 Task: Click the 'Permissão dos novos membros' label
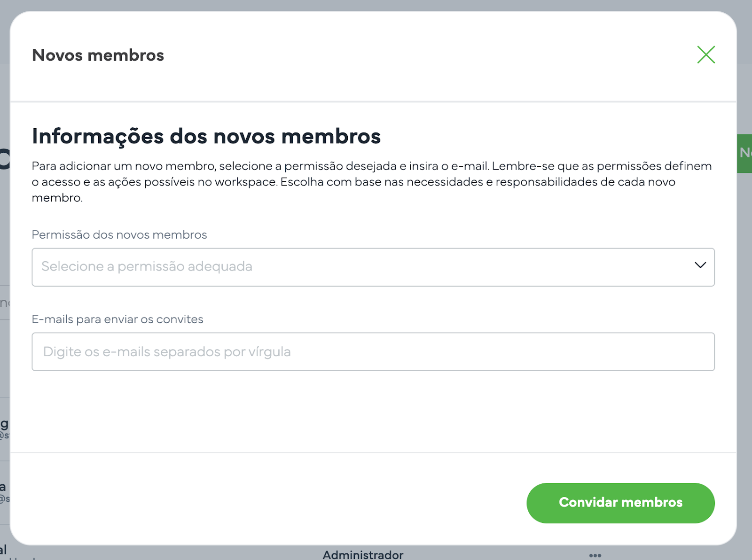click(x=119, y=235)
